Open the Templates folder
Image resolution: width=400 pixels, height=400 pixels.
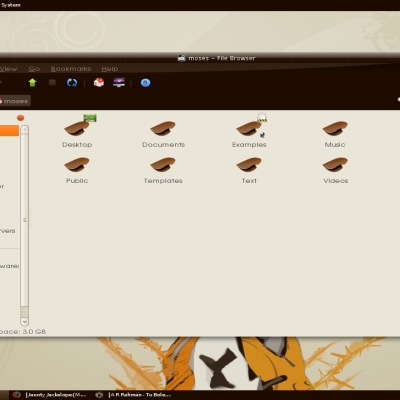pos(163,171)
